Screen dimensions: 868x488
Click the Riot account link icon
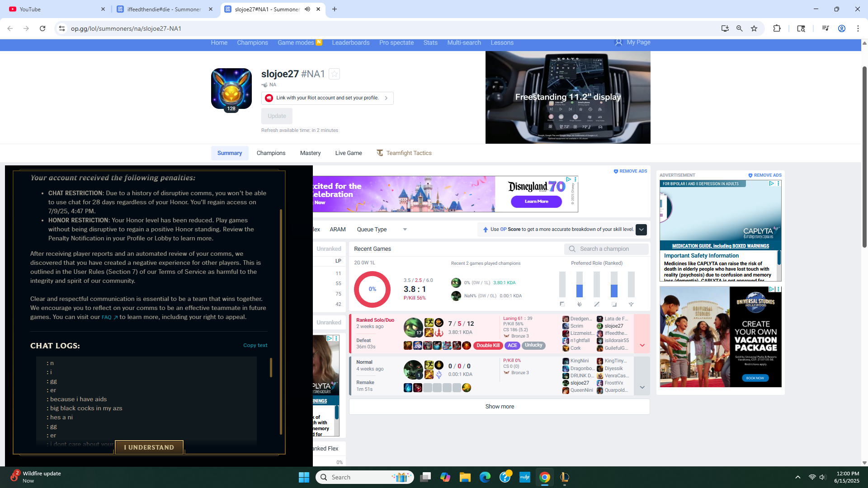(x=269, y=98)
